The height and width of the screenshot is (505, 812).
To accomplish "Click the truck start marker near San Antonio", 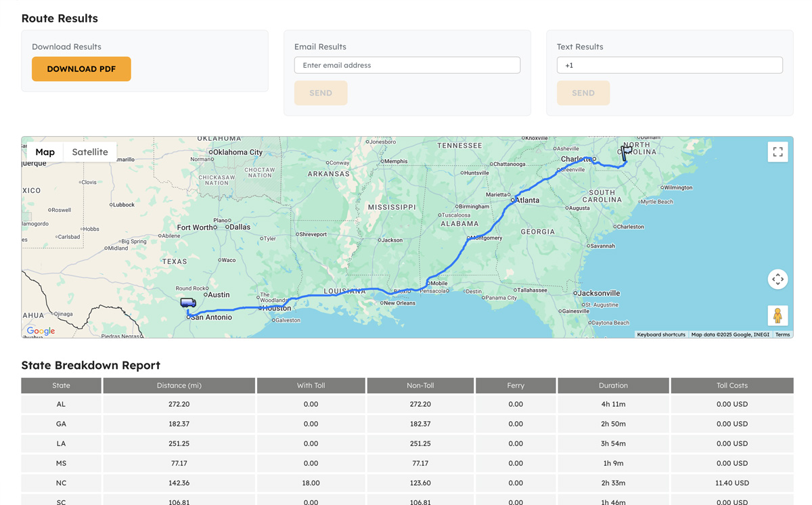I will [188, 303].
